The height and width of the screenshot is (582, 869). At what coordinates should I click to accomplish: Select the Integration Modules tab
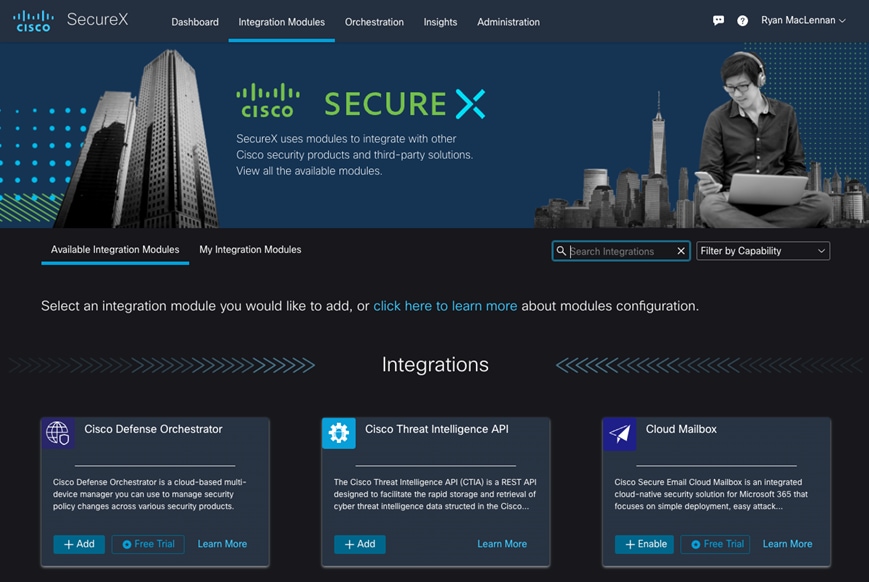click(x=282, y=22)
